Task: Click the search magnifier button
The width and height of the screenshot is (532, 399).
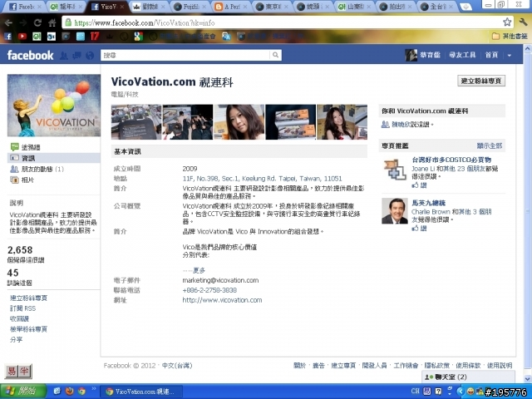Action: pyautogui.click(x=275, y=55)
